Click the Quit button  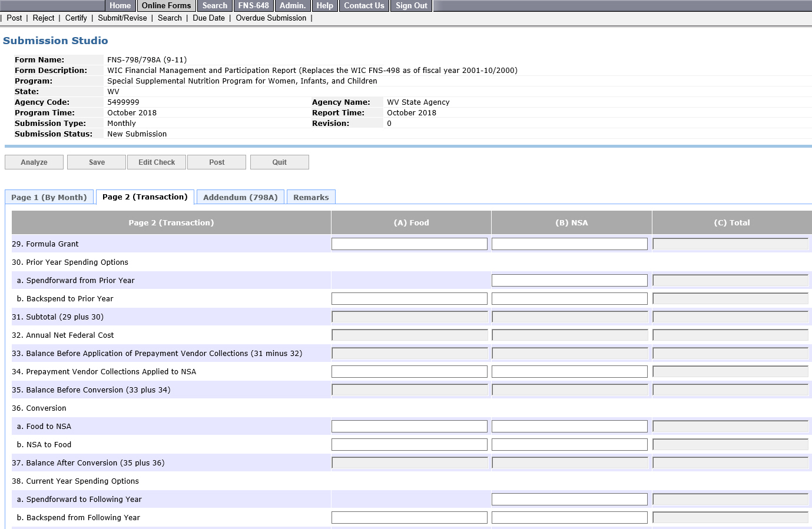click(x=279, y=162)
